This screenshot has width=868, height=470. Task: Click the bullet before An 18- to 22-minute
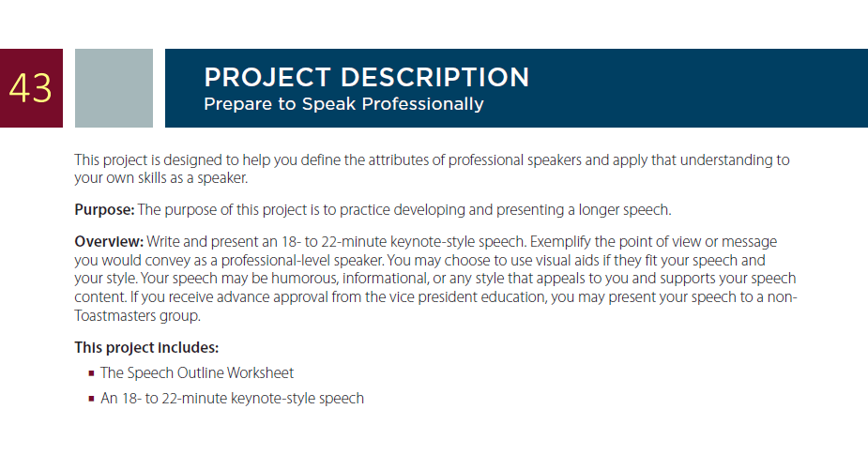click(x=91, y=399)
